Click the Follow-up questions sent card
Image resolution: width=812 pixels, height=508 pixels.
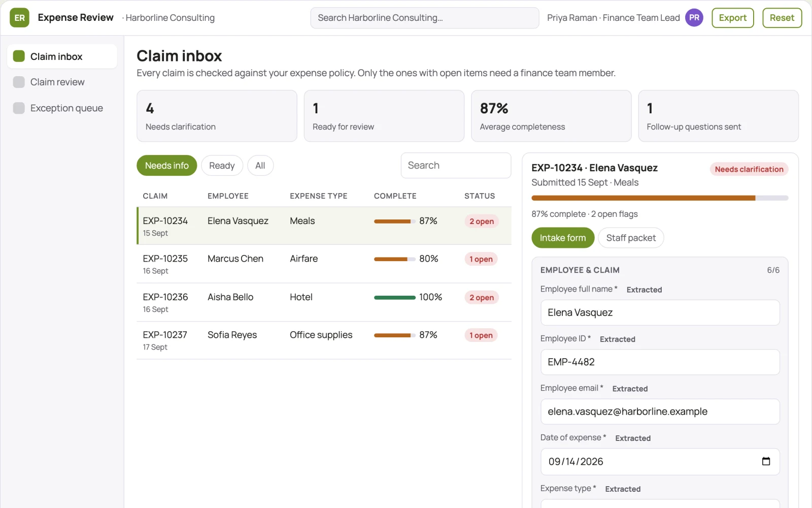click(x=719, y=116)
